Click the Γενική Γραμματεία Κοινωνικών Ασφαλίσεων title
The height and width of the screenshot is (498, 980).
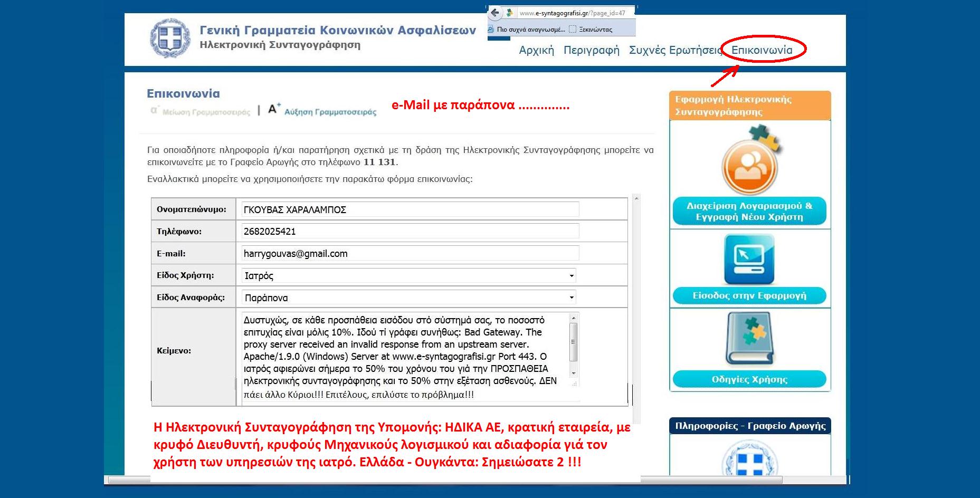[338, 31]
